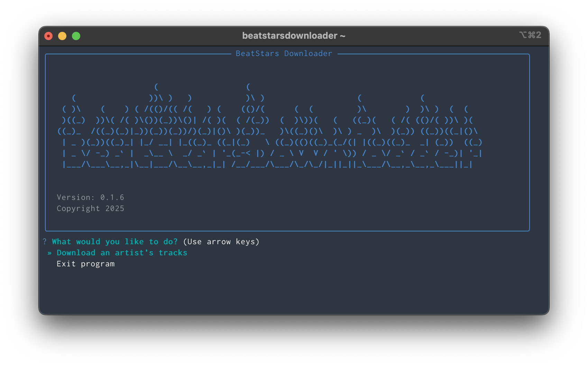This screenshot has height=366, width=588.
Task: Click the » selection arrow indicator
Action: point(49,253)
